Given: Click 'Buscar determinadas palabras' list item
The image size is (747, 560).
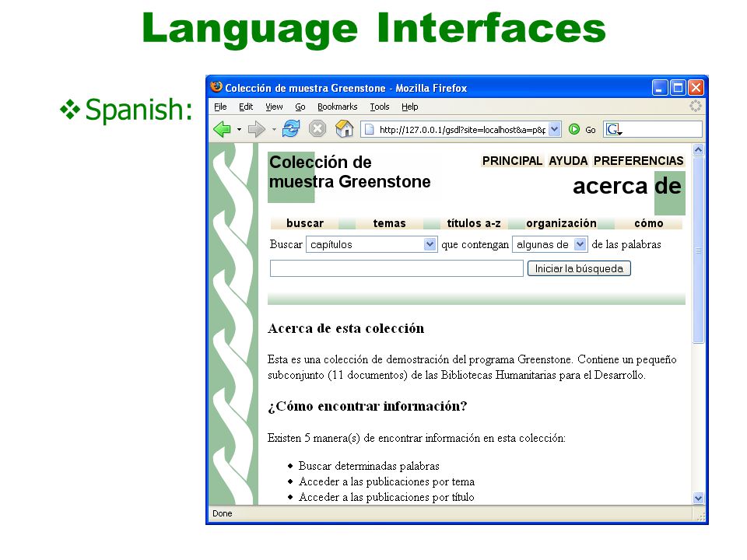Looking at the screenshot, I should 369,466.
